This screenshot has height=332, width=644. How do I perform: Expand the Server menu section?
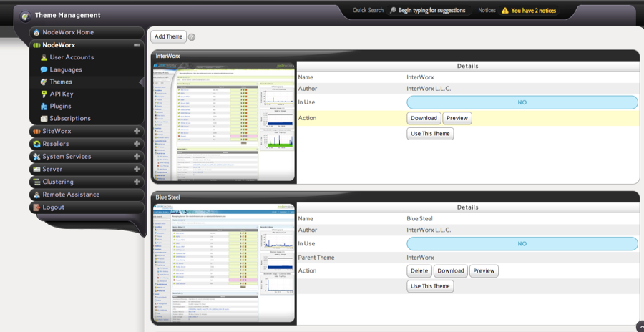click(x=137, y=170)
